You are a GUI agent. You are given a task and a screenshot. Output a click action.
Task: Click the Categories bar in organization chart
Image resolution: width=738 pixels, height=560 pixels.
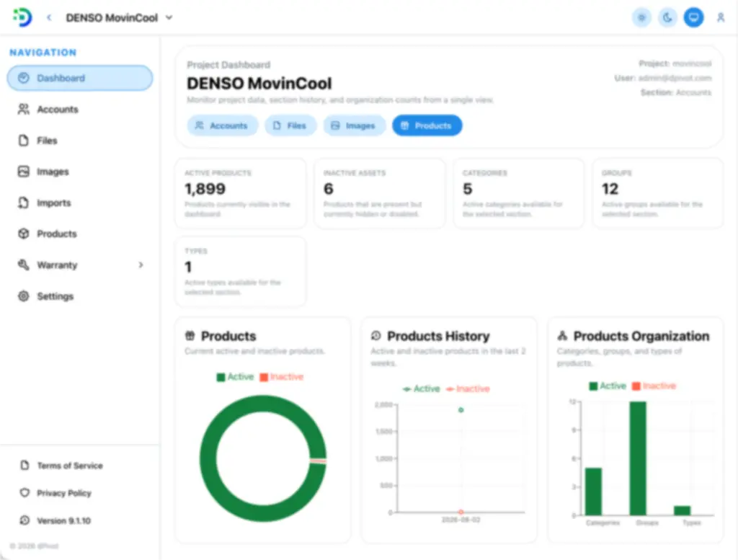[x=593, y=492]
